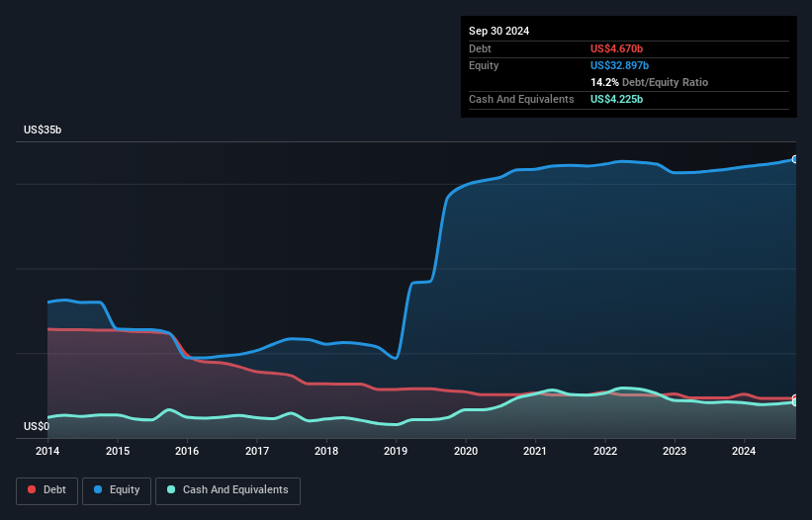Select the Equity end-point marker on chart
This screenshot has height=520, width=812.
795,159
